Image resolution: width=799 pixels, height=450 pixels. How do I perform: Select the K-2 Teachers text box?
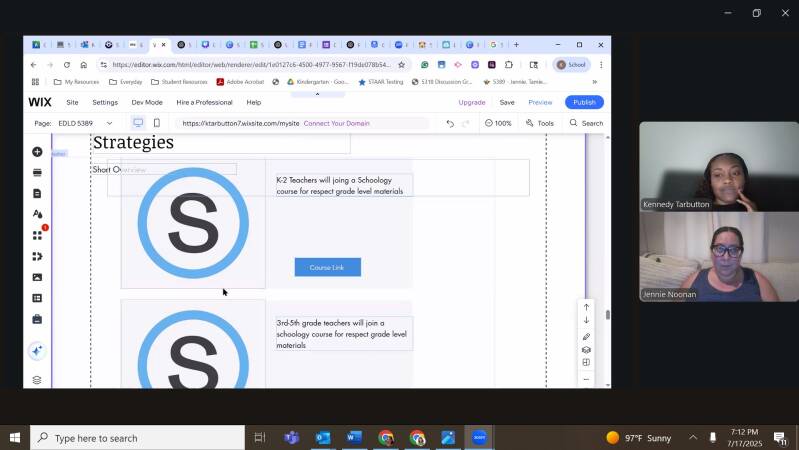344,186
